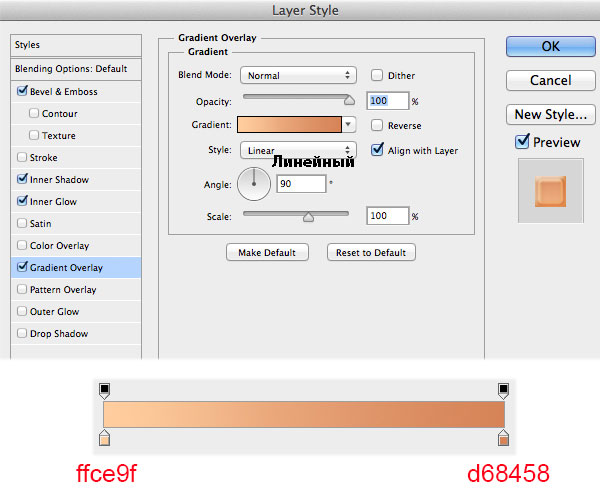Select Pattern Overlay settings row
Screen dimensions: 600x502
click(76, 290)
